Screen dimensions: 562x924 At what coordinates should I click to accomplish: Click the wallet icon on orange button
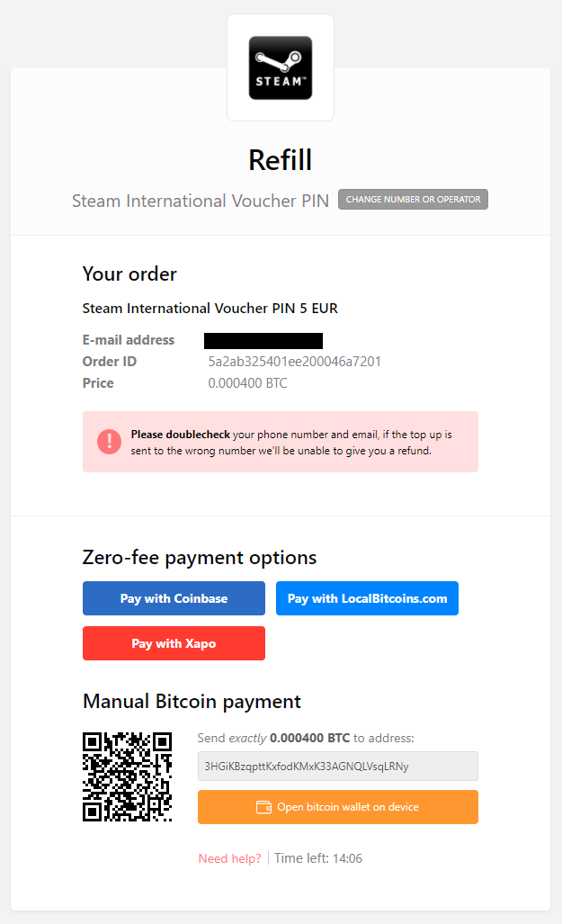264,807
